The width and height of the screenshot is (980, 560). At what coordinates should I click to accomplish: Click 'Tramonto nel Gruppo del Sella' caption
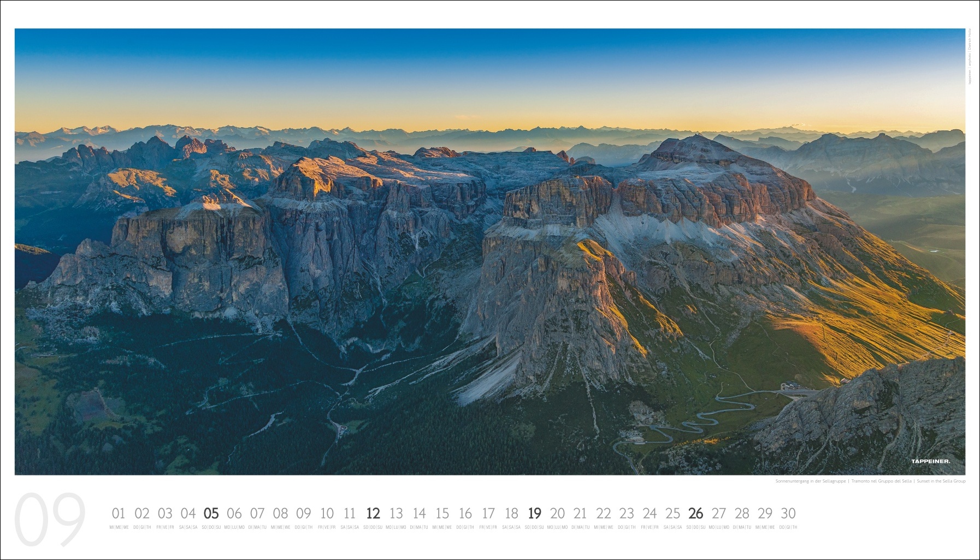point(881,481)
